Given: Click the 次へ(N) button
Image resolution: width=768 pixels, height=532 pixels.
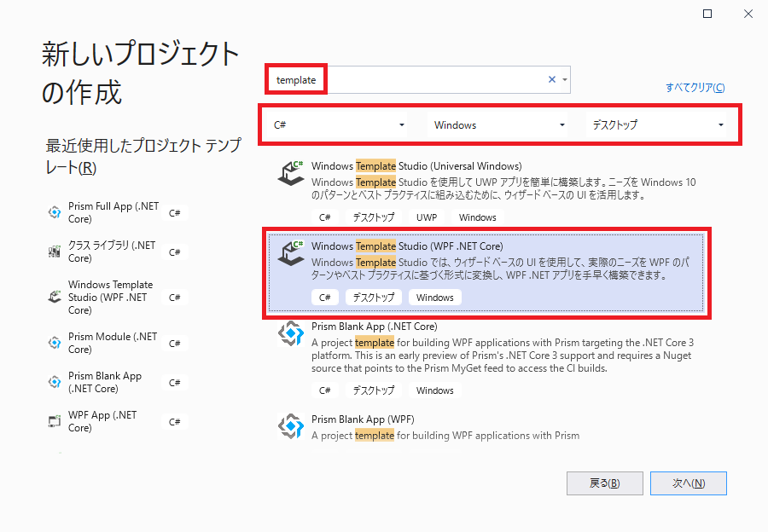Looking at the screenshot, I should (x=689, y=483).
